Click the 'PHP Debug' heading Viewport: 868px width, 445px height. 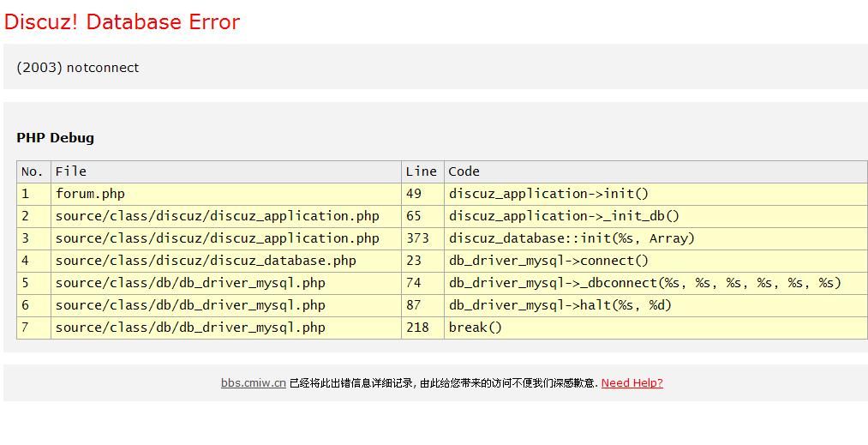(56, 137)
